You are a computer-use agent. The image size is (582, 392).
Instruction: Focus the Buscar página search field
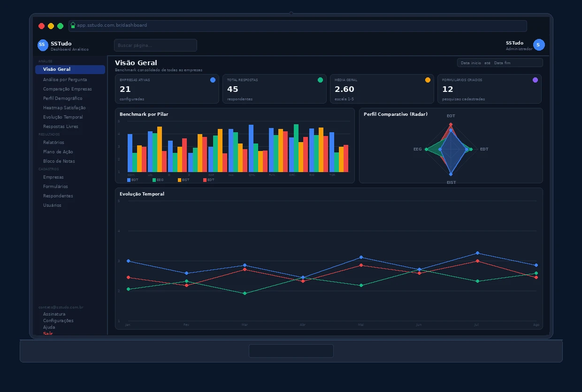(x=155, y=45)
